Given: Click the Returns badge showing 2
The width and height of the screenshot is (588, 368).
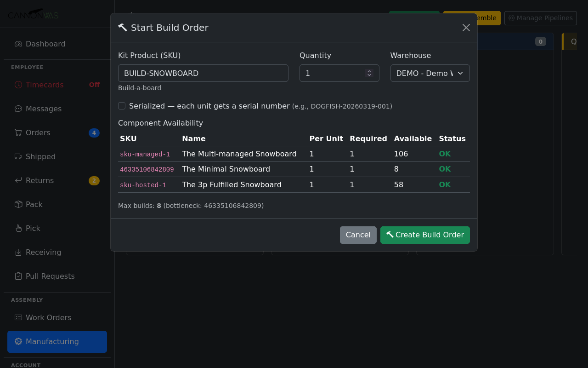Looking at the screenshot, I should [94, 180].
